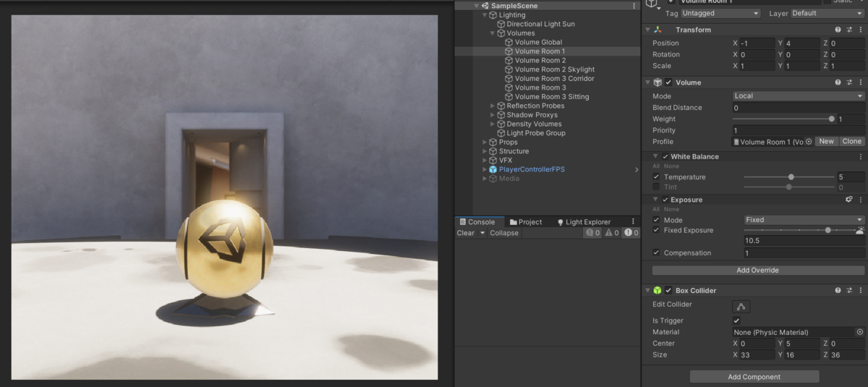Open White Balance override three-dot menu

pos(861,156)
